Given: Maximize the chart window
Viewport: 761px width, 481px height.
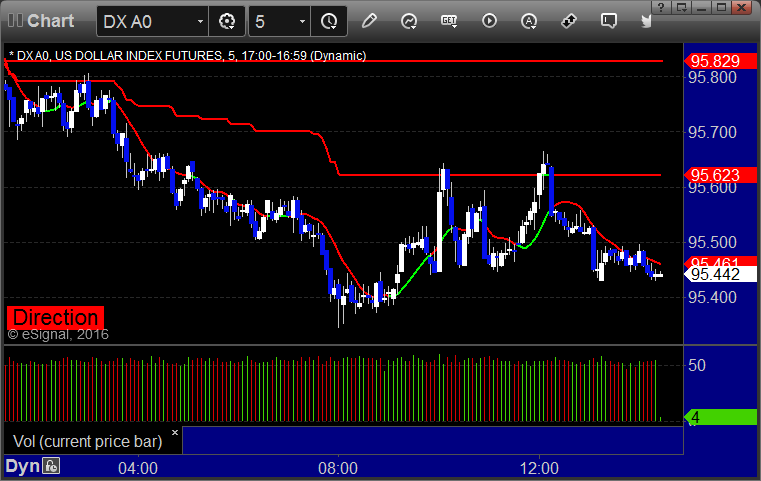Looking at the screenshot, I should pos(721,7).
